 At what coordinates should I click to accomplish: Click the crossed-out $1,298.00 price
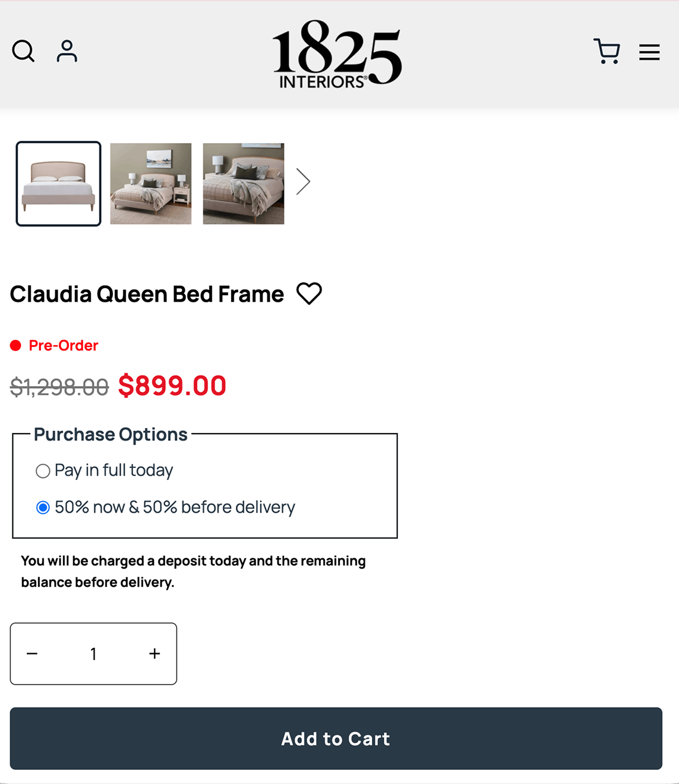tap(59, 387)
